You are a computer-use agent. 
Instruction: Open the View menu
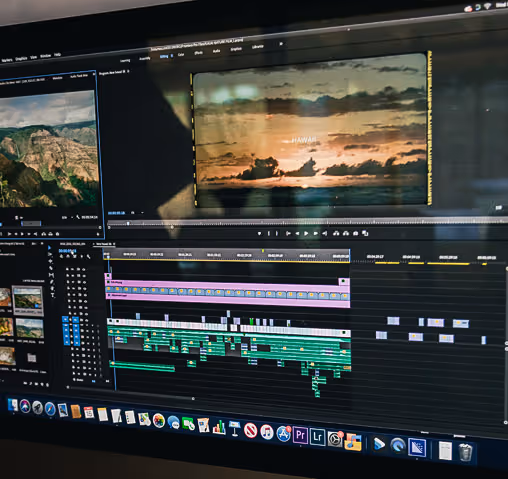point(33,57)
